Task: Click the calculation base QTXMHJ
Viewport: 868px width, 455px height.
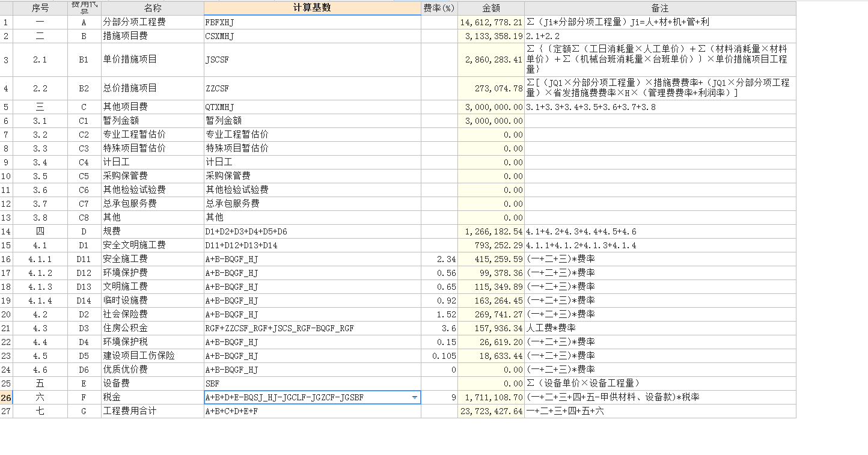Action: pyautogui.click(x=313, y=107)
